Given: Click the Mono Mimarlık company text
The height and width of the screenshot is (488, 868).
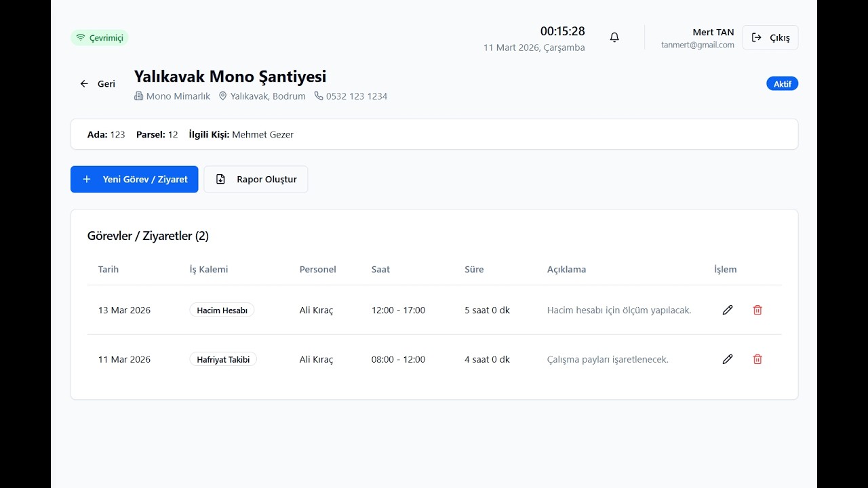Looking at the screenshot, I should (x=178, y=96).
